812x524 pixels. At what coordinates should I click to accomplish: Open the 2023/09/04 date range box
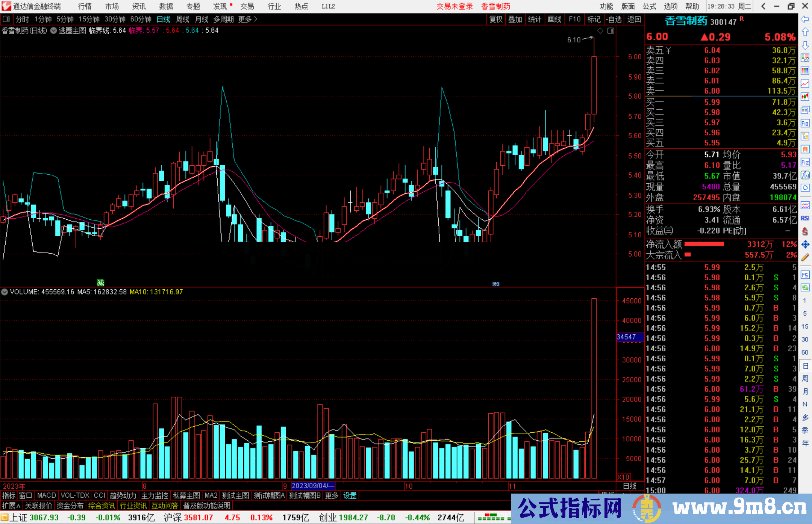pos(313,486)
